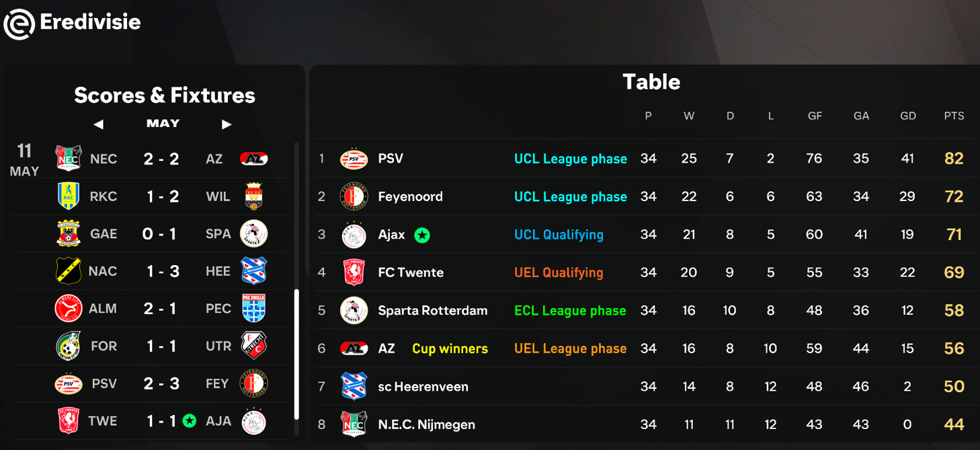Screen dimensions: 980x450
Task: Click the Fortuna Sittard crest next to FOR
Action: pos(69,346)
